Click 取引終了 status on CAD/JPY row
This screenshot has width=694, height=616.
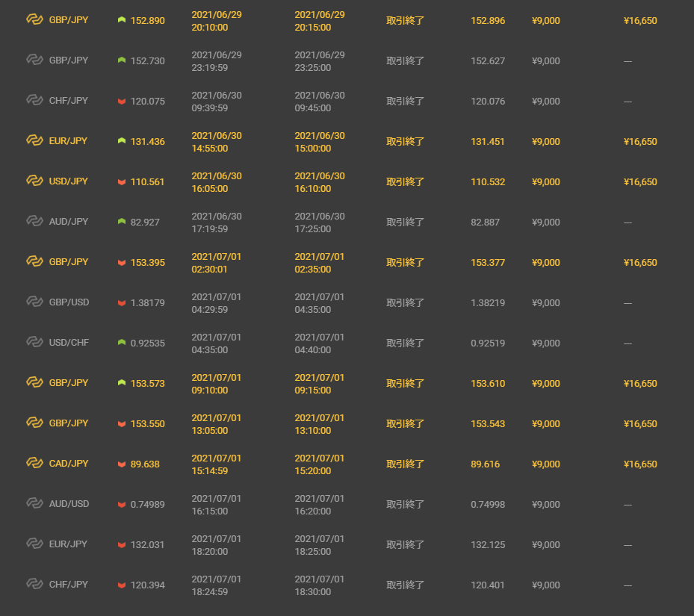pyautogui.click(x=405, y=464)
